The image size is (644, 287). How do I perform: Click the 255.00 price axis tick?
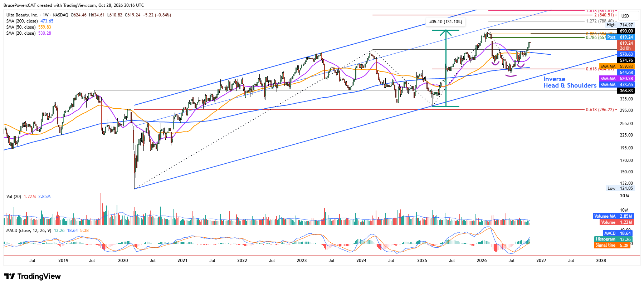[626, 124]
